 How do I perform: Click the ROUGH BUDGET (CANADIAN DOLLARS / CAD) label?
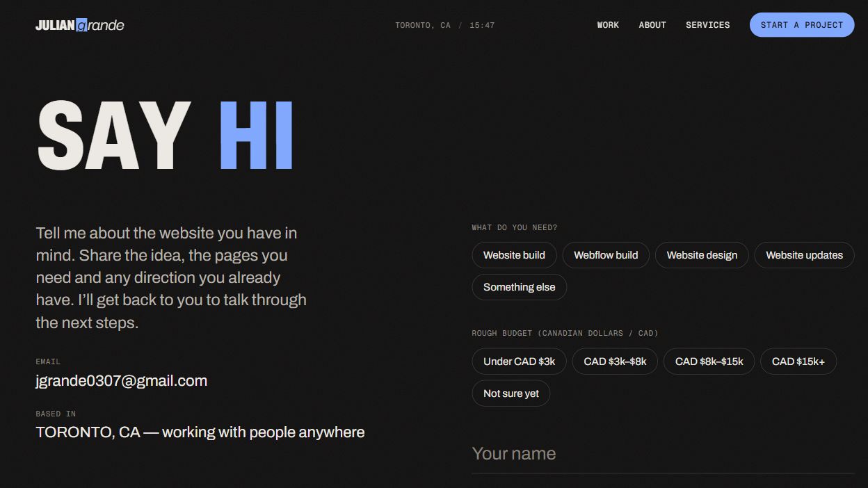565,333
